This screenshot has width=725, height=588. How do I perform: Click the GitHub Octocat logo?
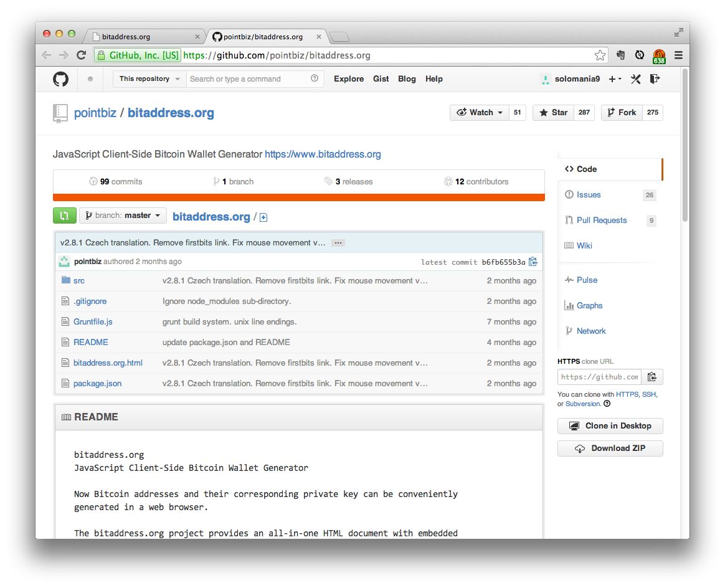60,79
